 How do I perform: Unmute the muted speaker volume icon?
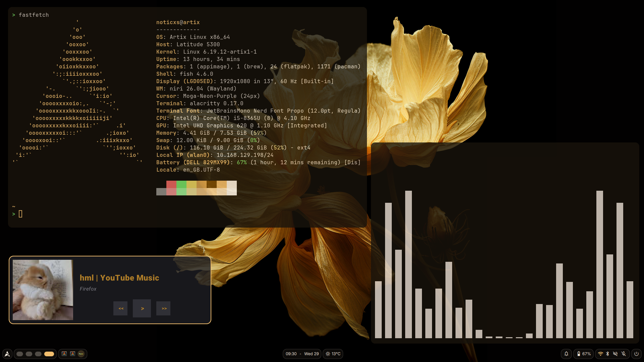[615, 354]
